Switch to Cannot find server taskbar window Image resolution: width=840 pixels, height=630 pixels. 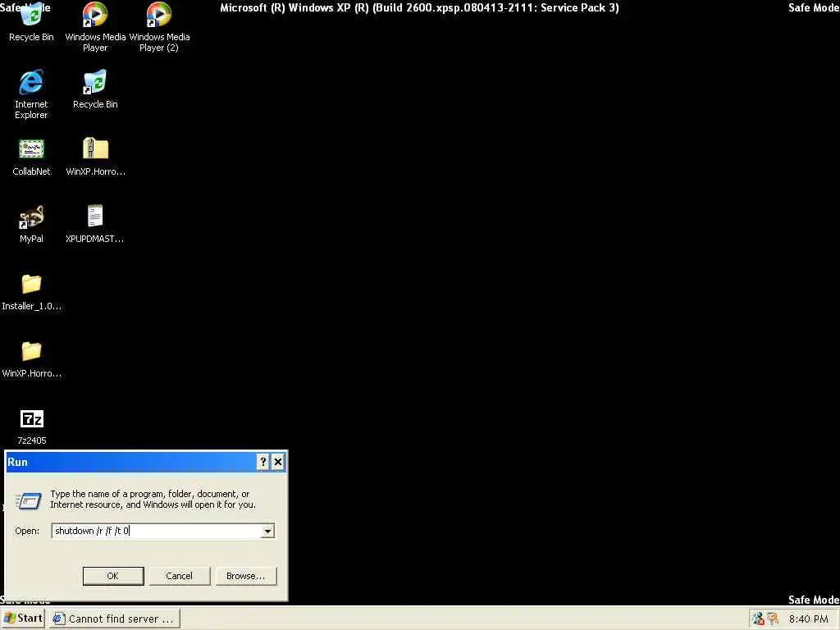[114, 619]
